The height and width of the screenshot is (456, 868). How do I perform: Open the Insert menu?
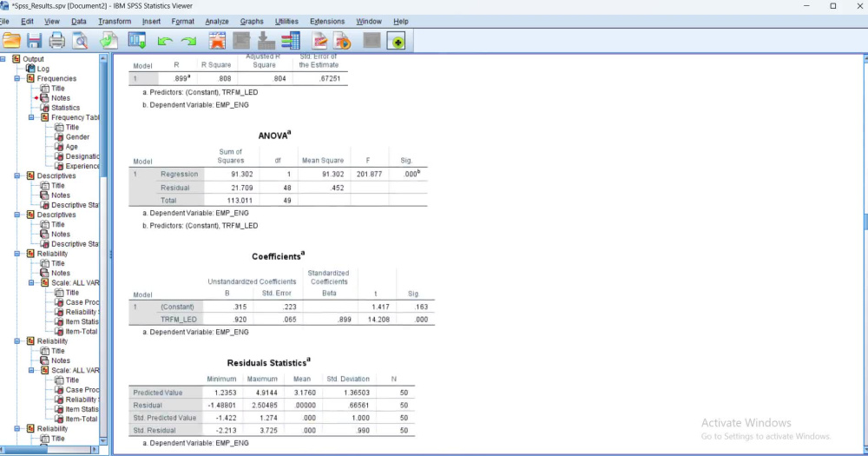151,21
